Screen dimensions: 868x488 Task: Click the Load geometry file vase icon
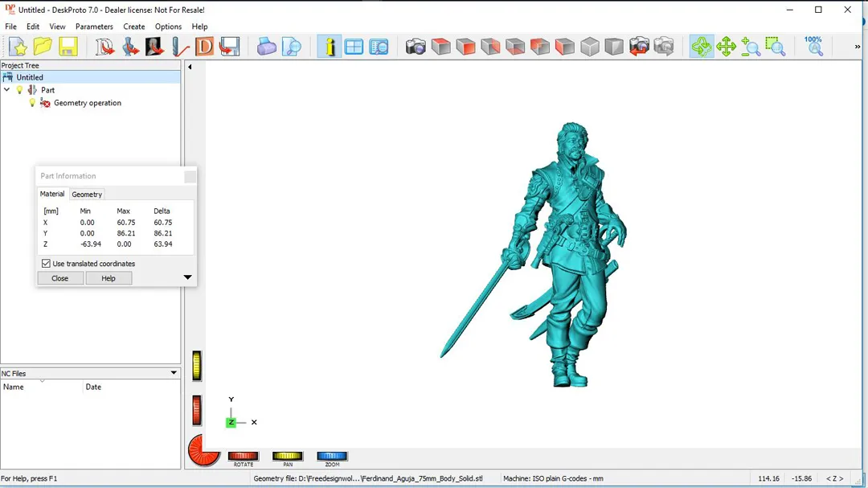point(130,47)
